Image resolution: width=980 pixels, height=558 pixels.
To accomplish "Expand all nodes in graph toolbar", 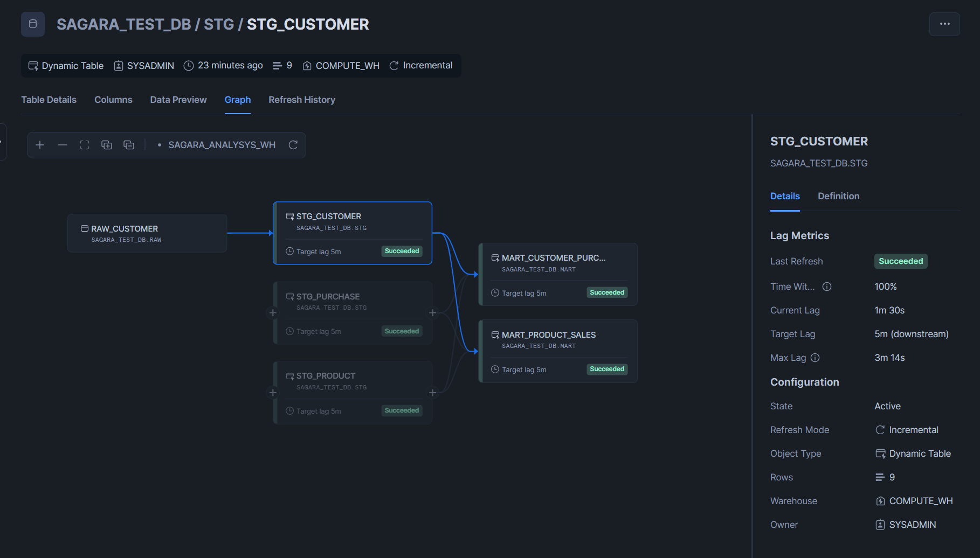I will pyautogui.click(x=107, y=145).
